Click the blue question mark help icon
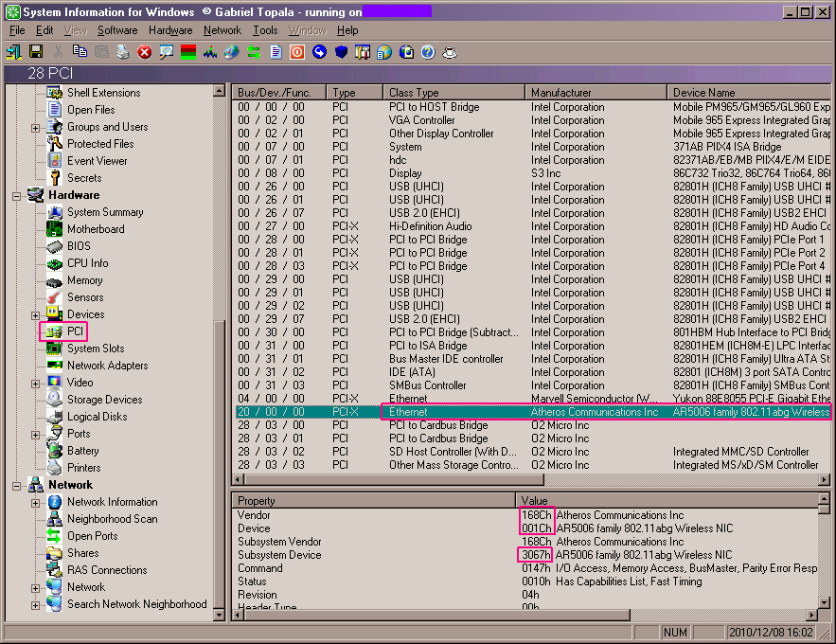The height and width of the screenshot is (644, 836). [x=428, y=52]
